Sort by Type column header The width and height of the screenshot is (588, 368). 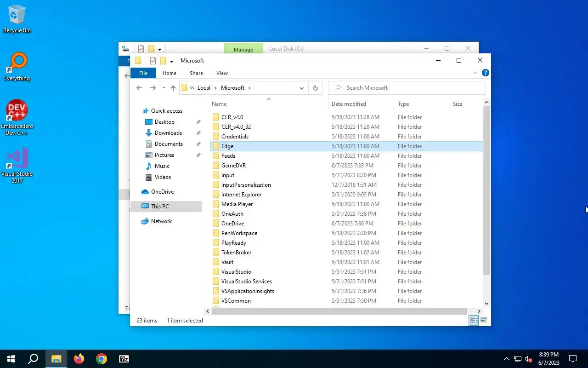click(423, 104)
